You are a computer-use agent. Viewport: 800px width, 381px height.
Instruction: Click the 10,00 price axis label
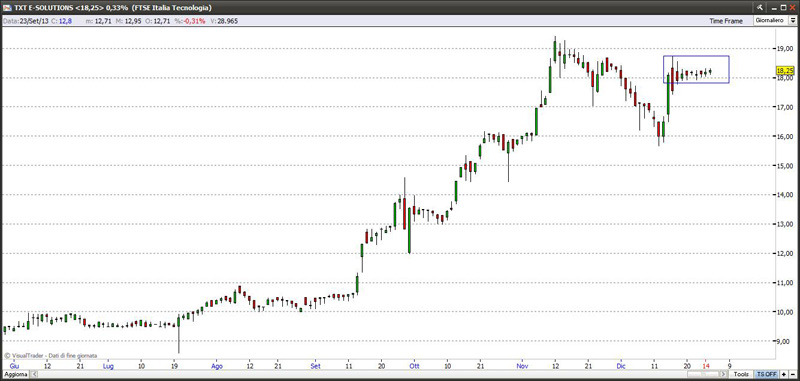coord(784,312)
